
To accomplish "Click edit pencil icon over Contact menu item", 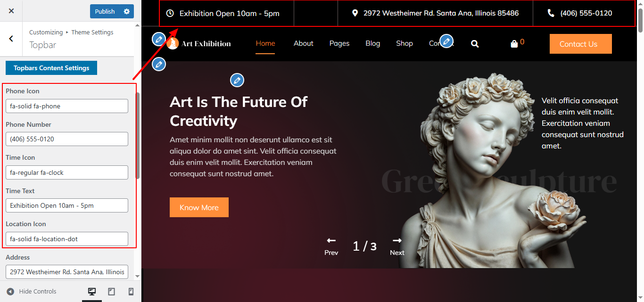I will (x=446, y=41).
